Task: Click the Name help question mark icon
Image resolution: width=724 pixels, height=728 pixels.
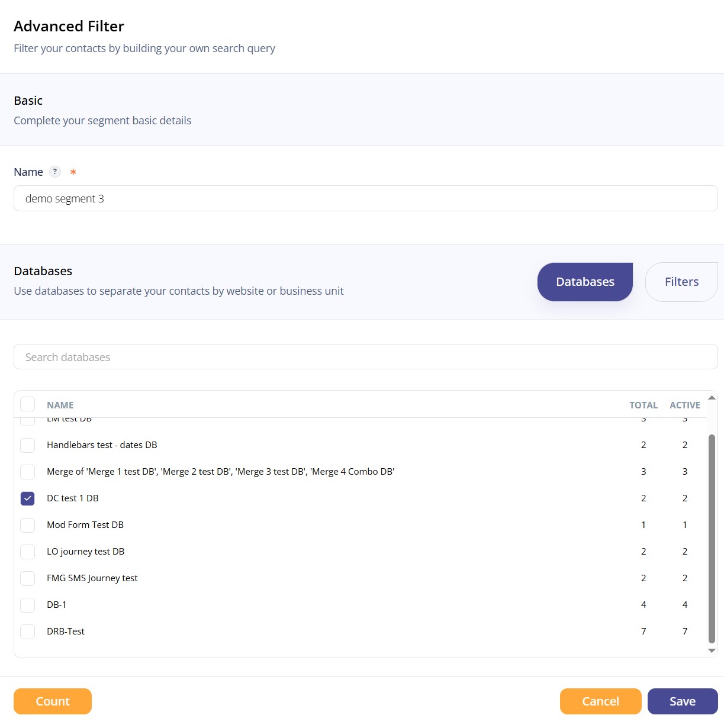Action: pyautogui.click(x=55, y=172)
